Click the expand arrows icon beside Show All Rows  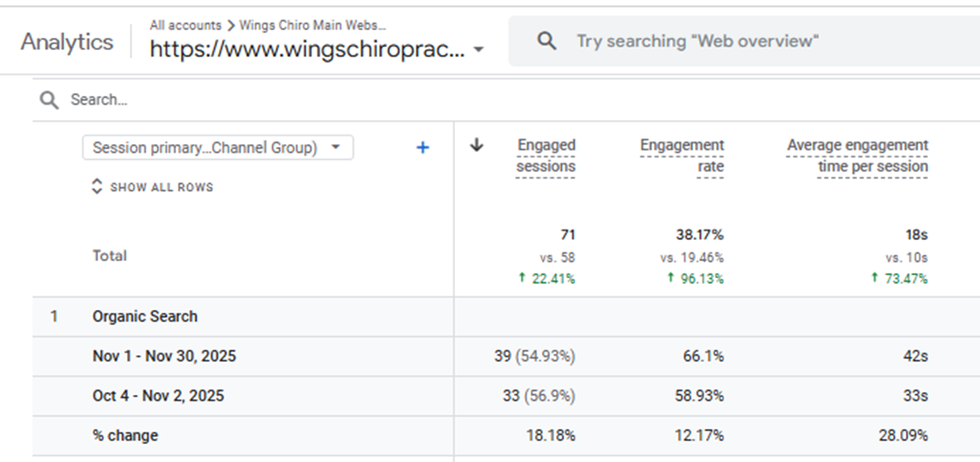(97, 187)
